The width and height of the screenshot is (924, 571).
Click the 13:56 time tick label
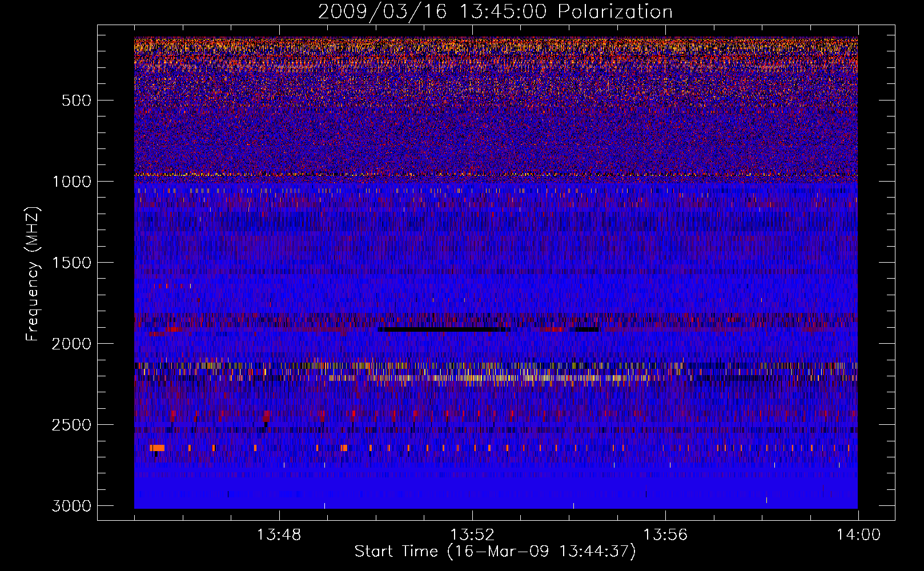pyautogui.click(x=665, y=535)
